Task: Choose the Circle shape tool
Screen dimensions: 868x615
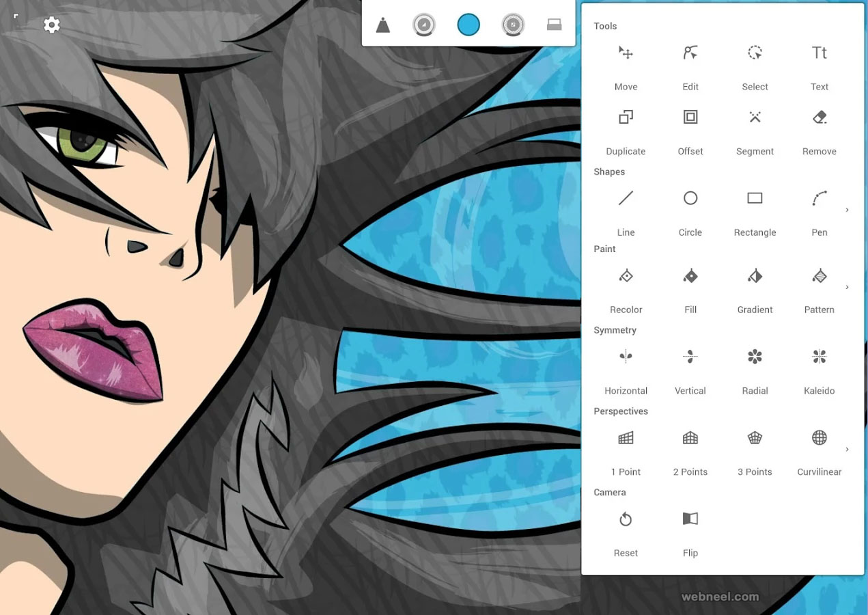Action: (x=690, y=198)
